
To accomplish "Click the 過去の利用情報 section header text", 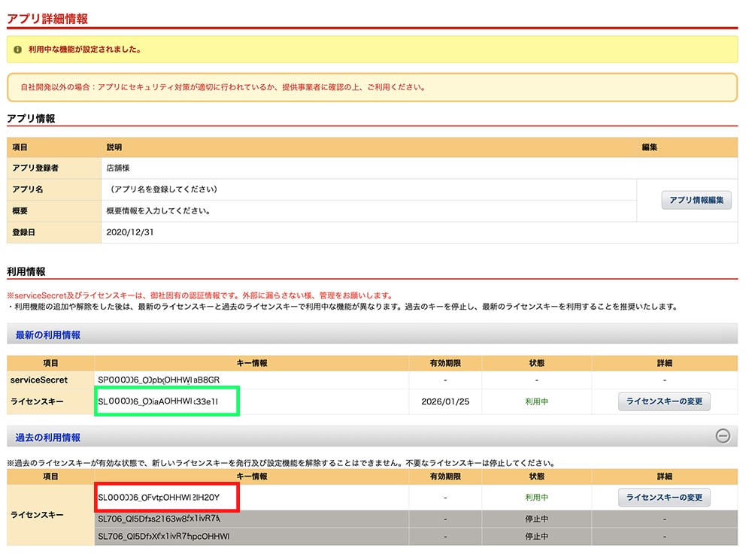I will point(48,437).
